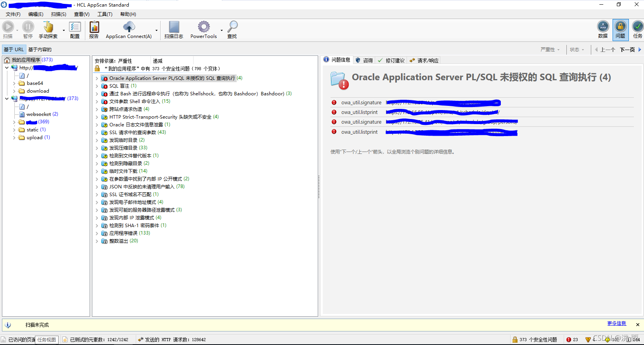Viewport: 644px width, 345px height.
Task: Open the 扫描日志 scan log icon
Action: pyautogui.click(x=174, y=27)
